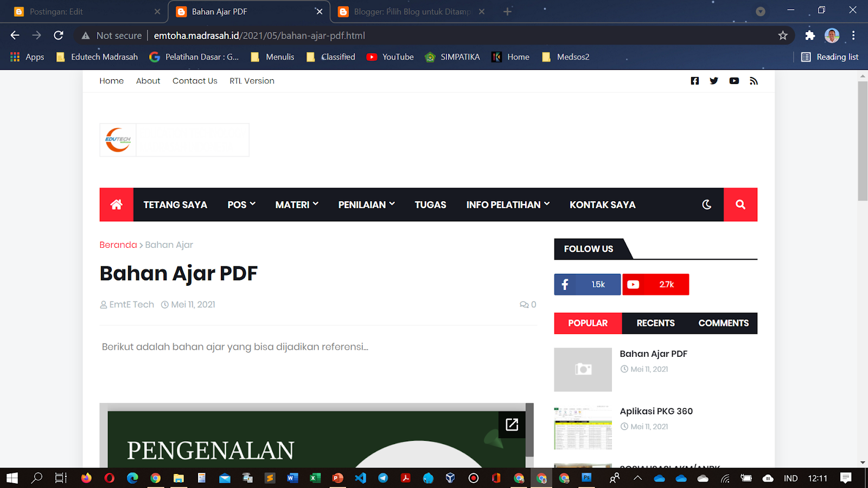Click the Beranda breadcrumb link
The image size is (868, 488).
[x=118, y=245]
